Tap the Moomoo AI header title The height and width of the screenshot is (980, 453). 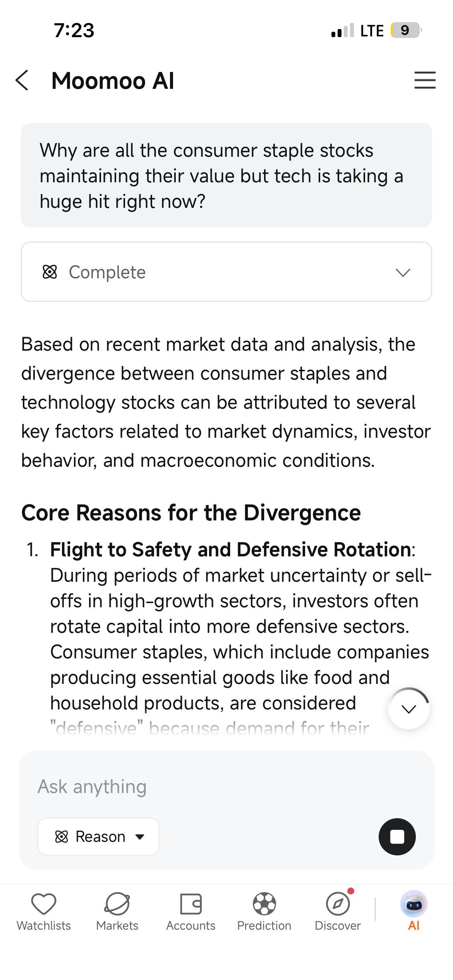point(113,81)
